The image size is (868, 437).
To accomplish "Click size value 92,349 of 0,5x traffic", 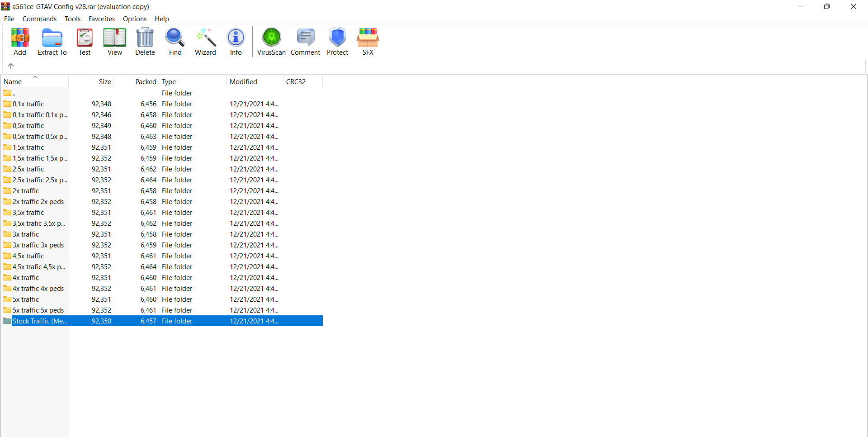I will point(101,126).
